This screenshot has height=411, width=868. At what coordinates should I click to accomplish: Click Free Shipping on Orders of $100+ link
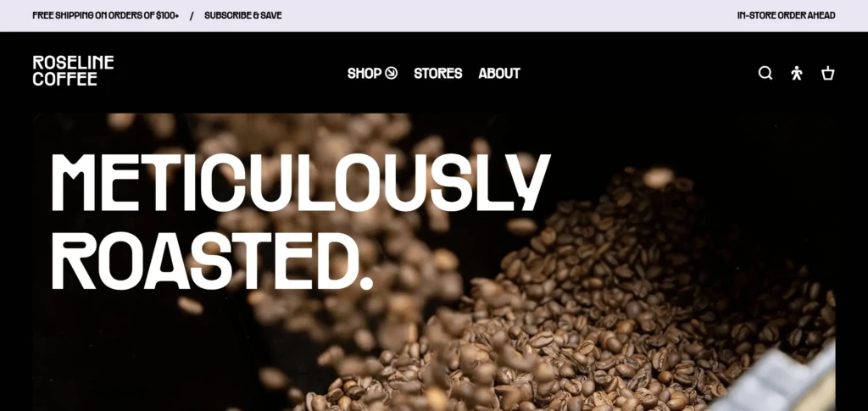pos(106,15)
